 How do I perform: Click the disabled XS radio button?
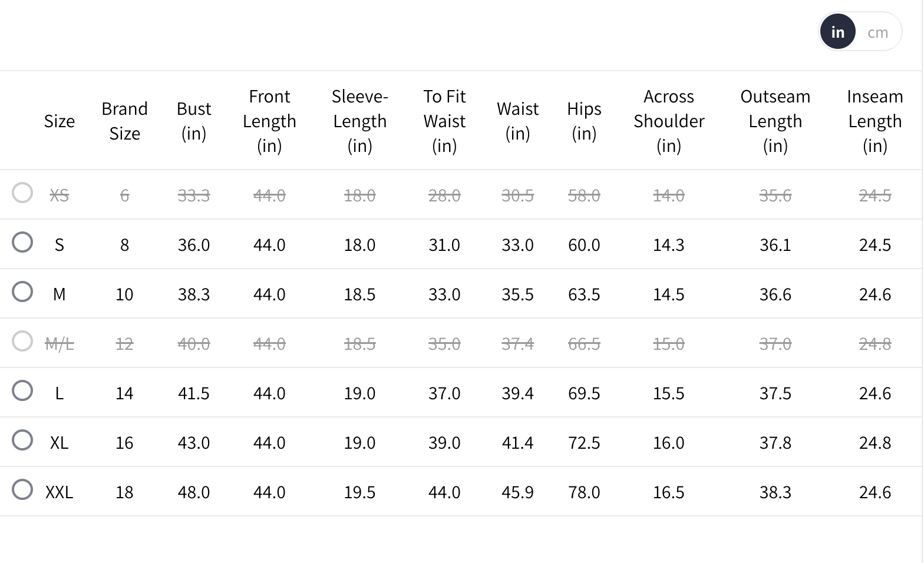(22, 193)
